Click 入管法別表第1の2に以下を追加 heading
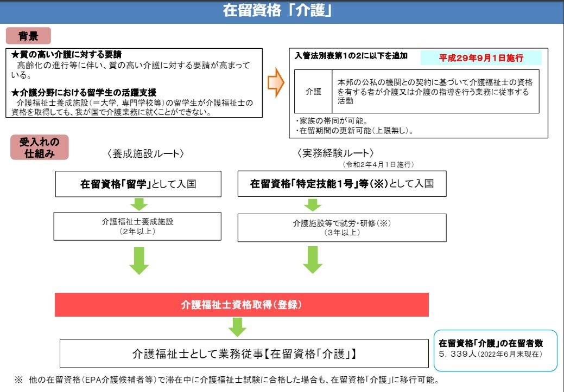The height and width of the screenshot is (392, 564). point(351,56)
